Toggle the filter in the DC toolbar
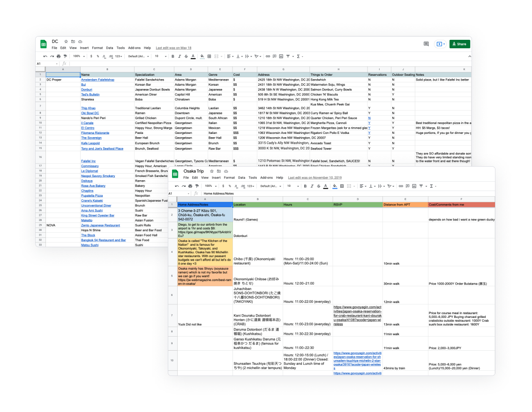The width and height of the screenshot is (532, 412). pyautogui.click(x=289, y=56)
